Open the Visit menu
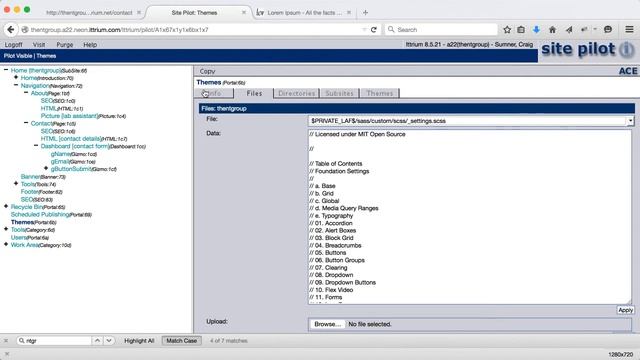 [x=39, y=44]
